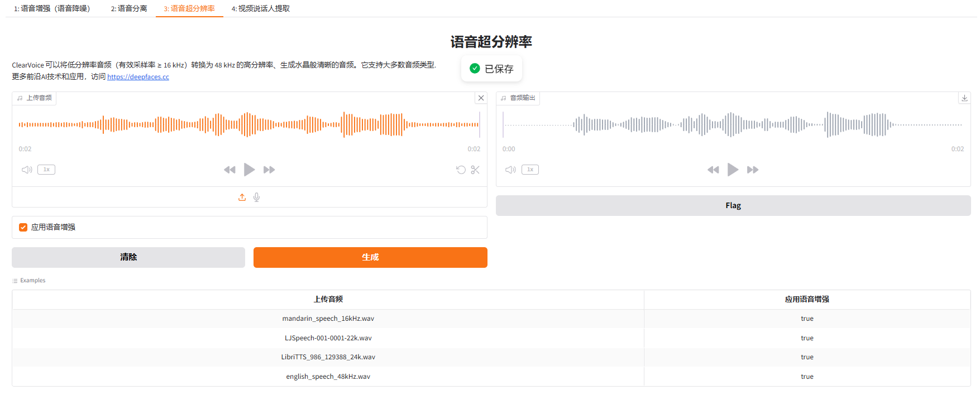Viewport: 980px width, 395px height.
Task: Download the output audio file
Action: [964, 98]
